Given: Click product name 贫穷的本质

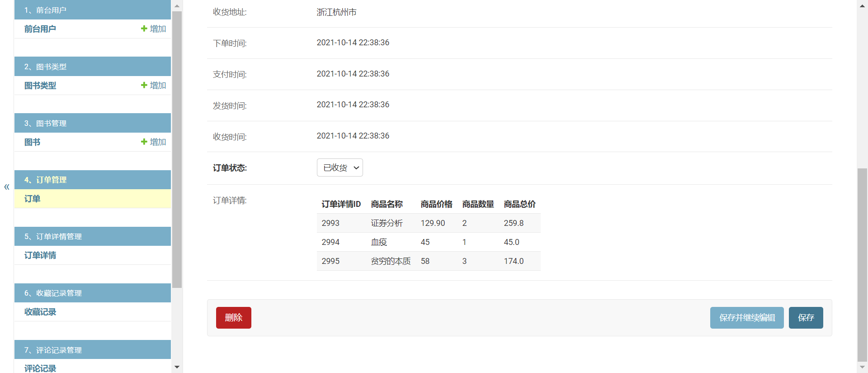Looking at the screenshot, I should [391, 261].
